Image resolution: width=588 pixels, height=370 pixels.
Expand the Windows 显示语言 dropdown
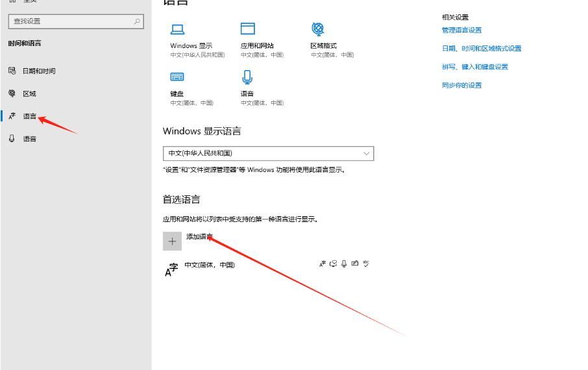269,153
